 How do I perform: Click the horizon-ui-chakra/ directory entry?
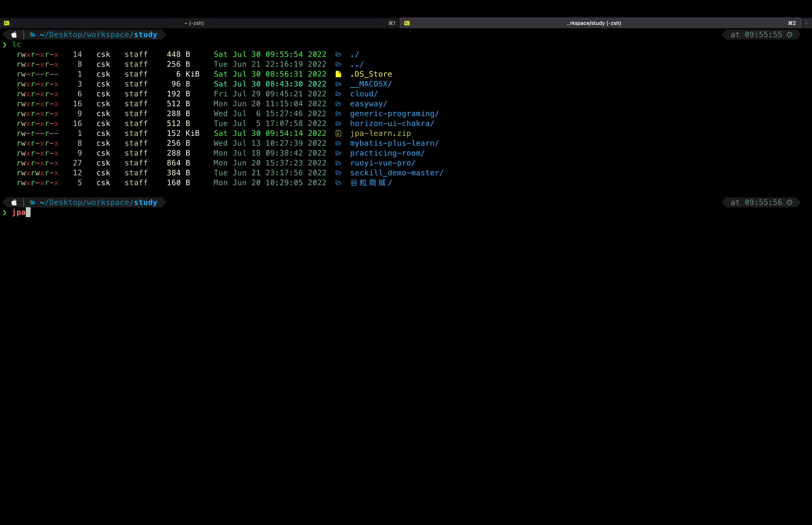392,123
